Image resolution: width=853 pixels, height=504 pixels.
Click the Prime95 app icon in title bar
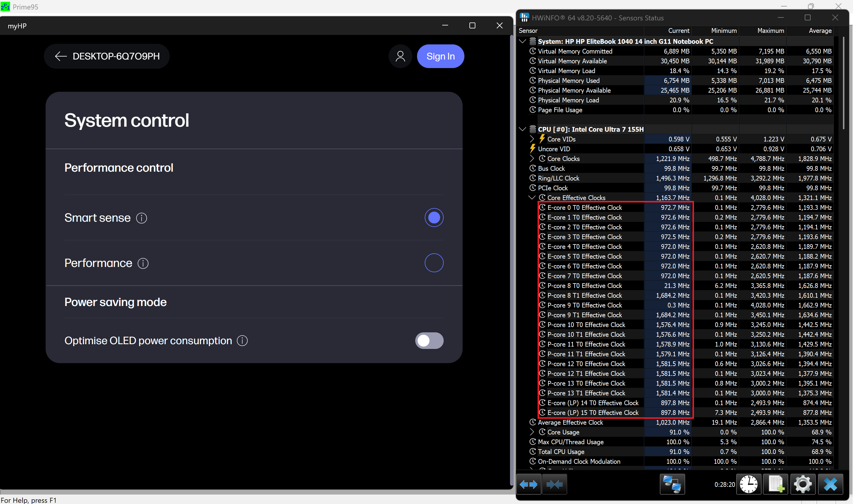pos(5,7)
